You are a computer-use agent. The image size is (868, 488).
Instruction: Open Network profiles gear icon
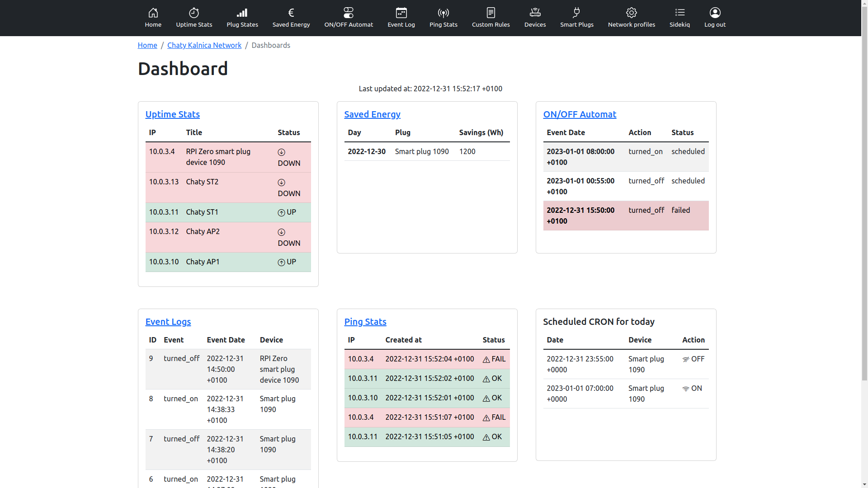[x=632, y=13]
